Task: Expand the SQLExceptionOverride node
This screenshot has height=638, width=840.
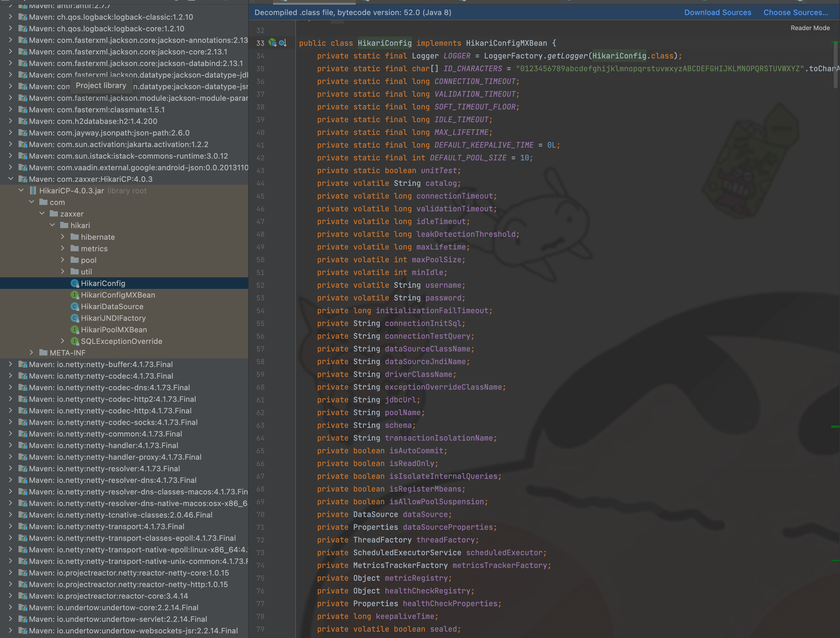Action: point(63,341)
